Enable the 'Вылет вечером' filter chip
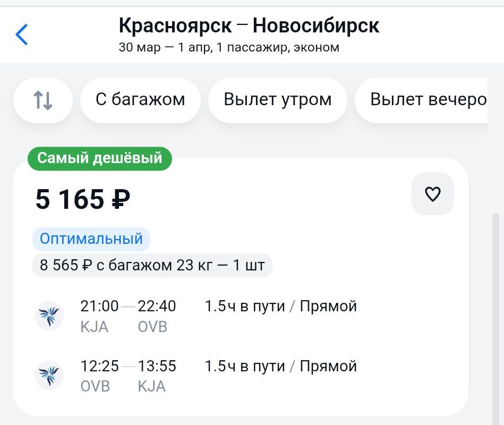 tap(425, 100)
